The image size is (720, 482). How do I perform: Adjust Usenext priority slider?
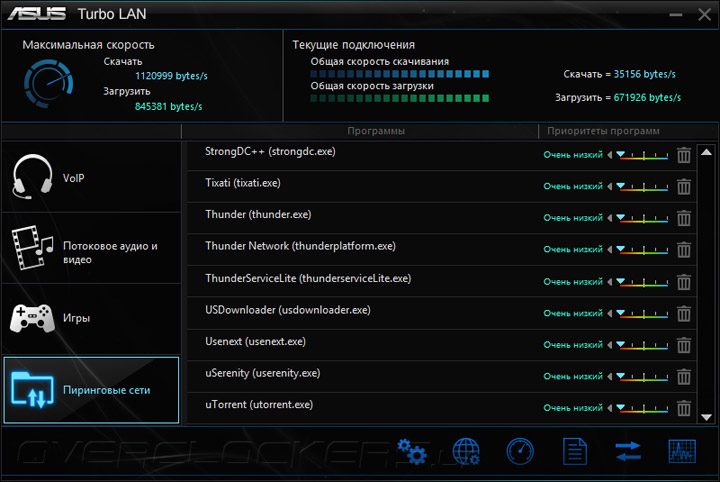[642, 345]
